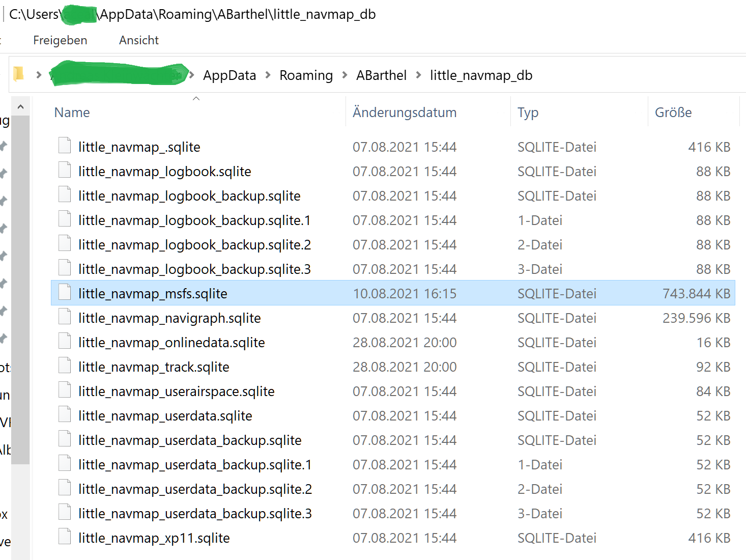The height and width of the screenshot is (560, 746).
Task: Select the little_navmap_navigraph.sqlite file name
Action: click(169, 318)
